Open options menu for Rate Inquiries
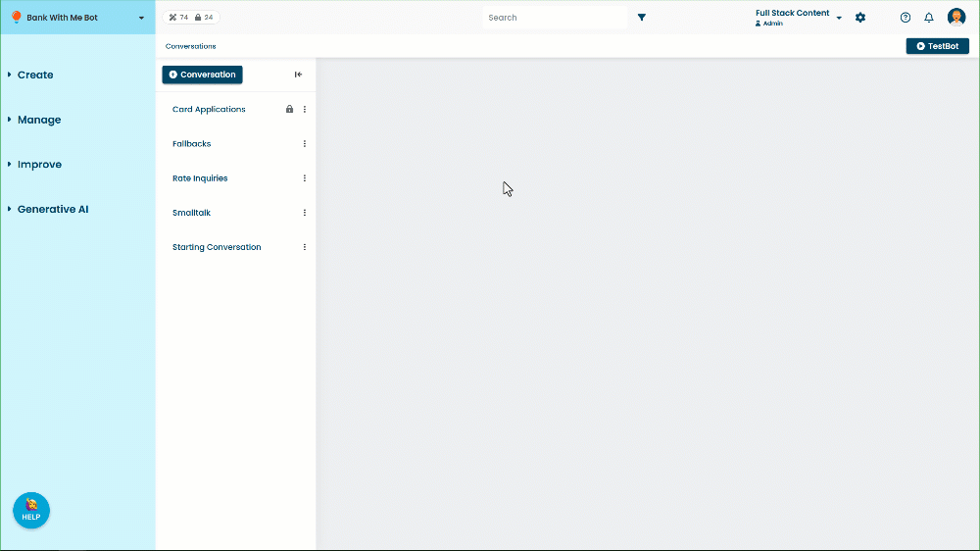This screenshot has height=551, width=980. [x=305, y=178]
